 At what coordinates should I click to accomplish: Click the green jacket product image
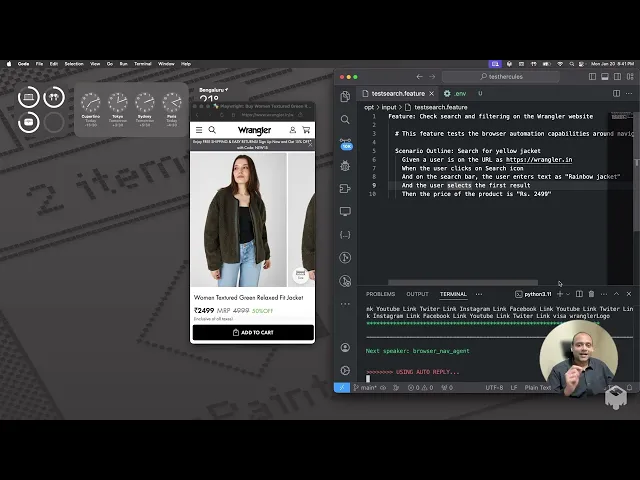(239, 220)
